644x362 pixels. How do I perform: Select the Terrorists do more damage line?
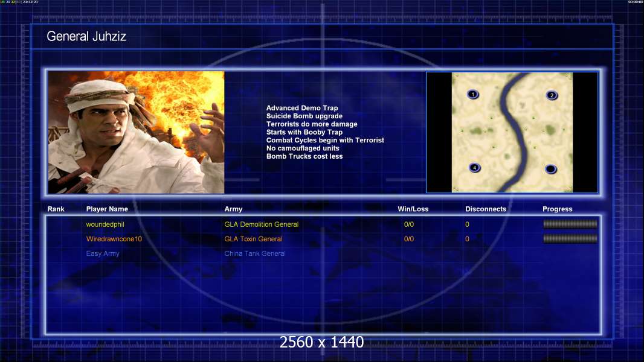point(312,124)
